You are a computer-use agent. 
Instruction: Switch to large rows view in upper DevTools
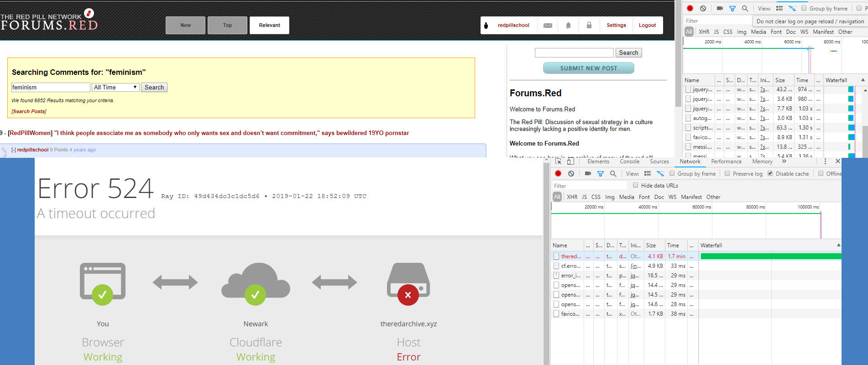coord(779,8)
